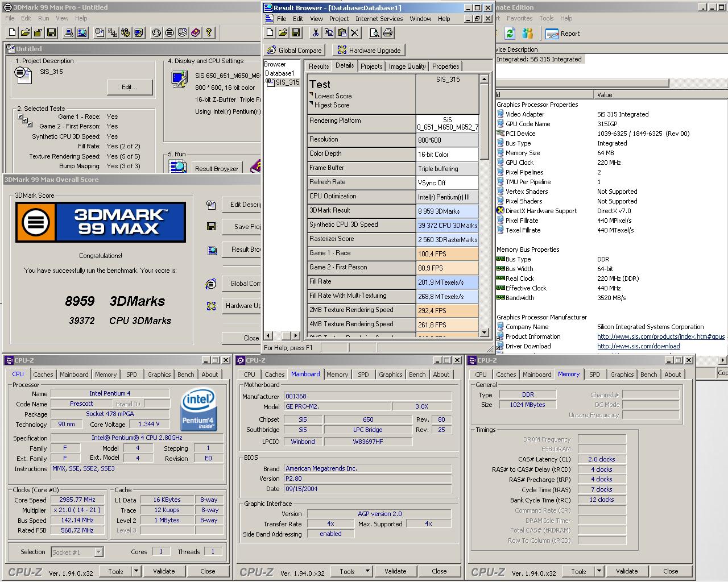Viewport: 728px width, 582px height.
Task: Click the selected tests checkboxes icon in 3DMark toolbar
Action: coord(113,33)
